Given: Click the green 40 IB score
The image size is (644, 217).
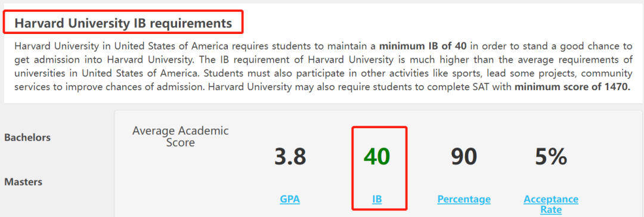Looking at the screenshot, I should [377, 157].
